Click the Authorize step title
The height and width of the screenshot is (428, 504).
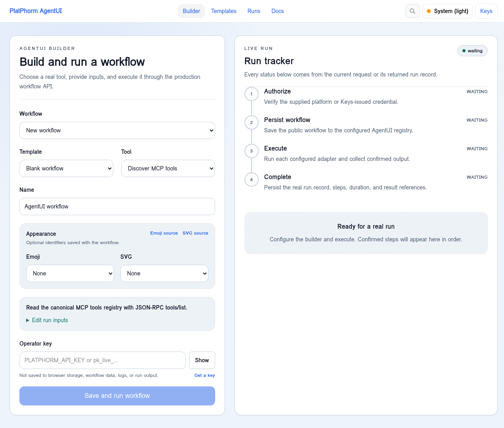coord(277,92)
